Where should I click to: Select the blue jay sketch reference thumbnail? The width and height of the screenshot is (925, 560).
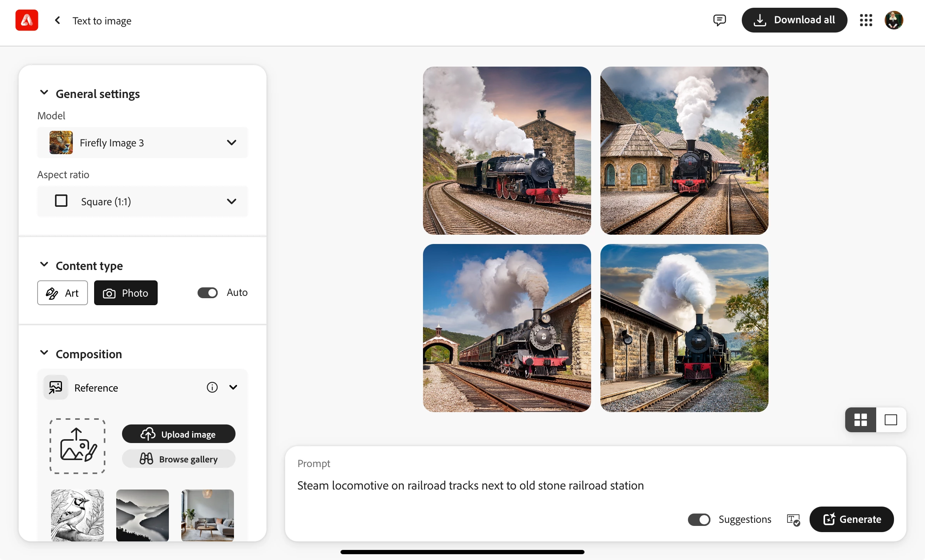coord(77,515)
